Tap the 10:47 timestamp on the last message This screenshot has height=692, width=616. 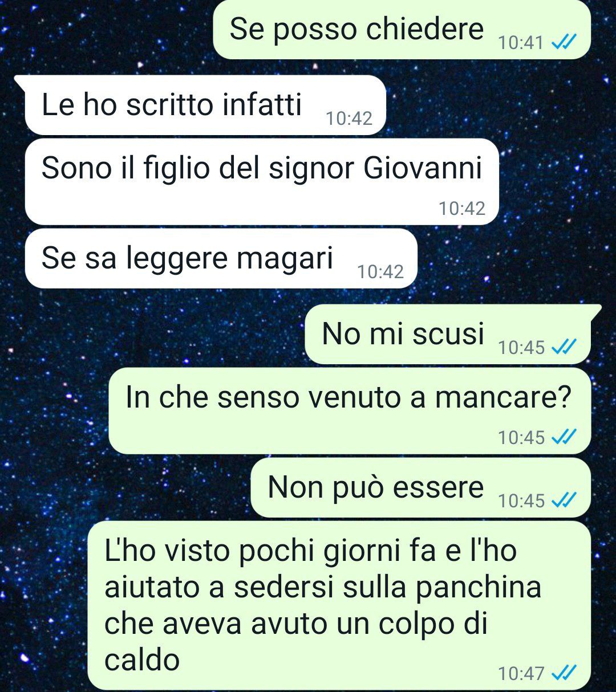[x=521, y=674]
